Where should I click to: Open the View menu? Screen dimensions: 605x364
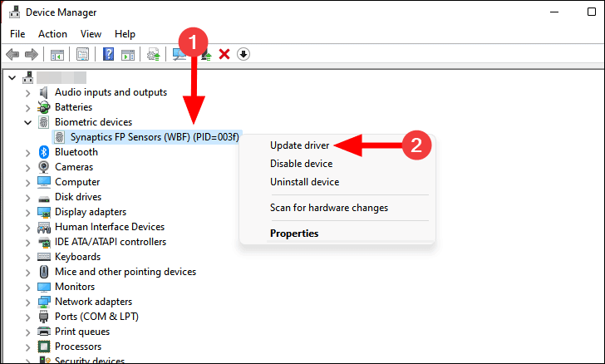(91, 34)
